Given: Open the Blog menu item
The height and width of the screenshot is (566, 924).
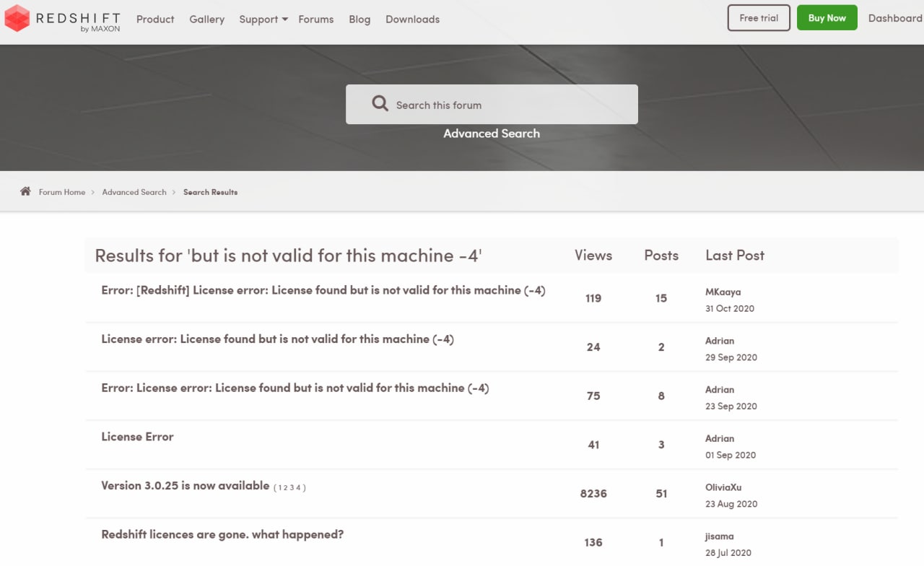Looking at the screenshot, I should tap(359, 19).
